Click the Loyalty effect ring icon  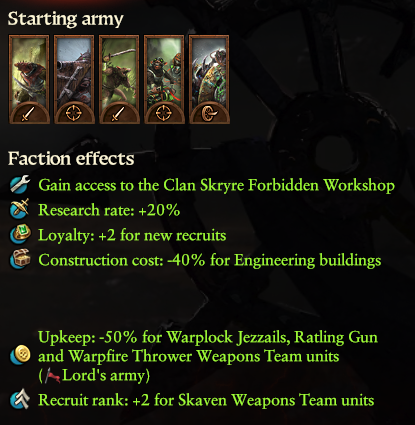(20, 234)
